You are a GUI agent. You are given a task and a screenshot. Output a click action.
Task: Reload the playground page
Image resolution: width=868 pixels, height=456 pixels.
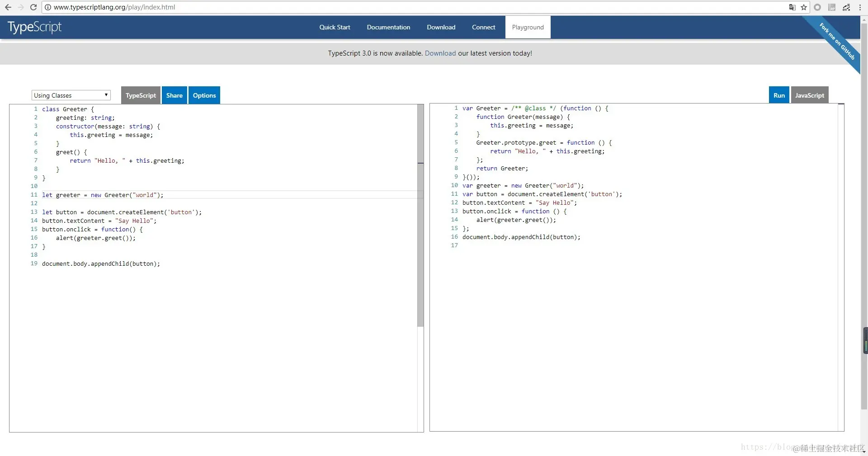(x=33, y=7)
